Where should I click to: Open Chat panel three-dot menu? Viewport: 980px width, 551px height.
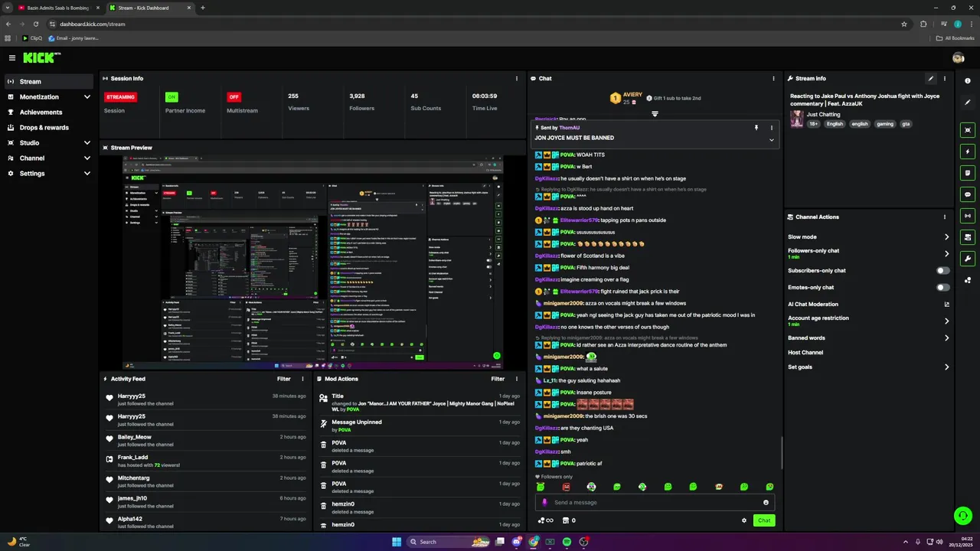(x=773, y=78)
